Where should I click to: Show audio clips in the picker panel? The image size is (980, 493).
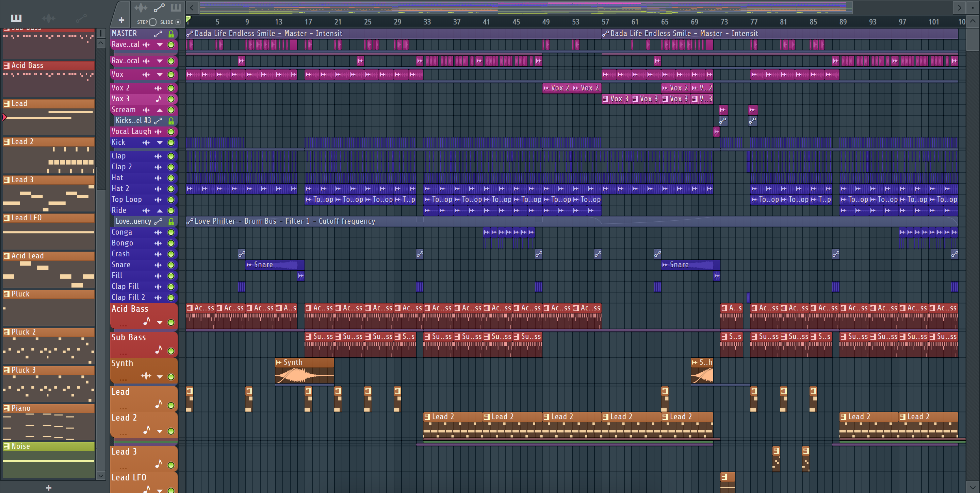point(49,18)
